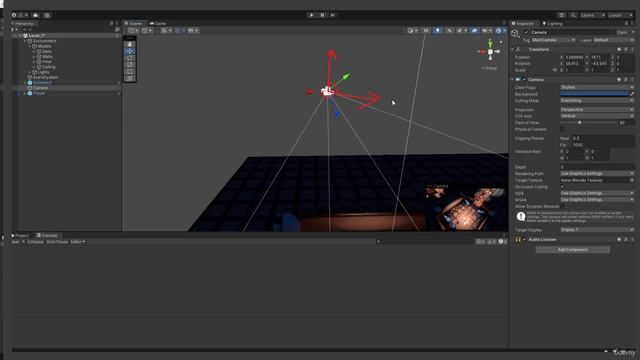
Task: Select the Camera object in Hierarchy
Action: 40,88
